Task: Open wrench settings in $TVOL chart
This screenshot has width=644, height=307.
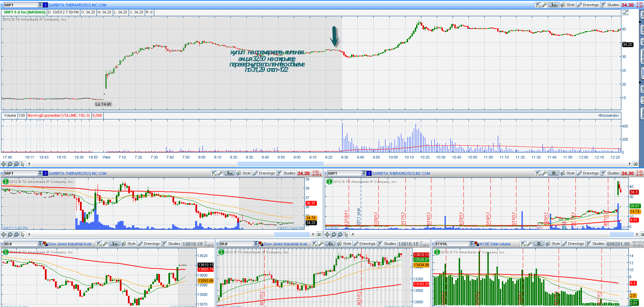Action: [530, 244]
